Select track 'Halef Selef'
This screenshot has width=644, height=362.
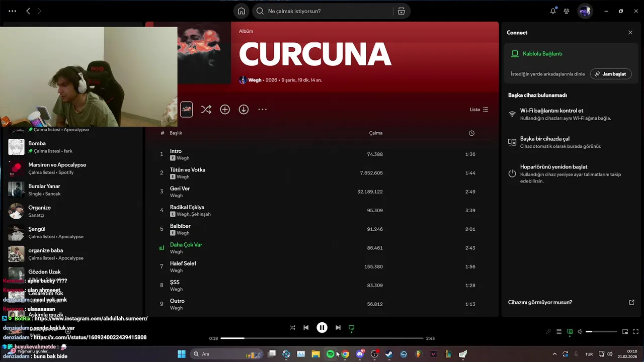183,263
